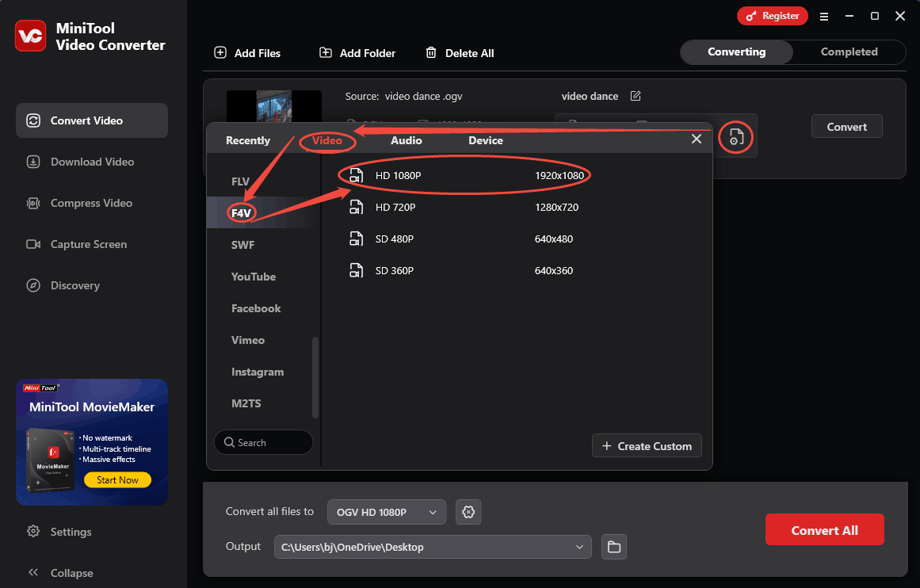Choose Vimeo format in list
This screenshot has height=588, width=920.
263,340
